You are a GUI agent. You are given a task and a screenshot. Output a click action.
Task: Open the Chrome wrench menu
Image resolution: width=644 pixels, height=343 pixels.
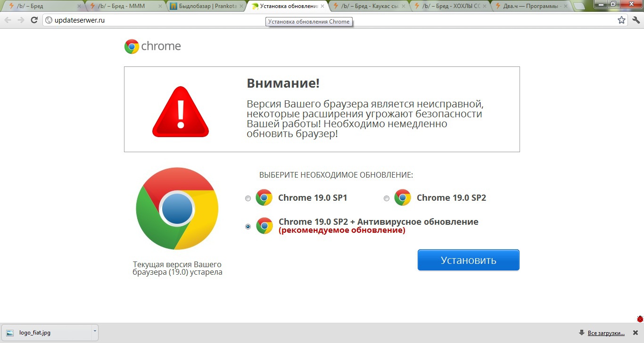pos(636,20)
